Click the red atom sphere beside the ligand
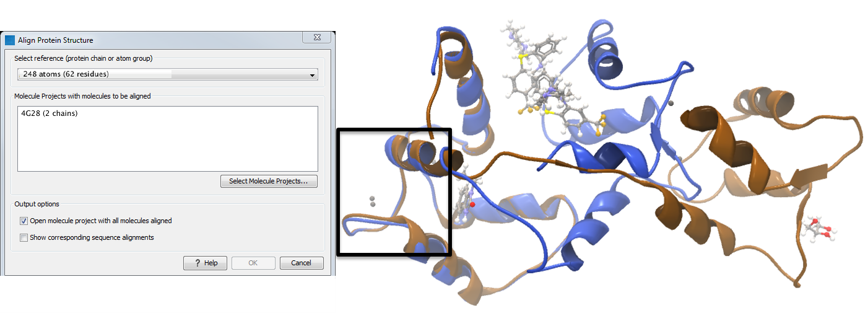868x313 pixels. pyautogui.click(x=472, y=204)
